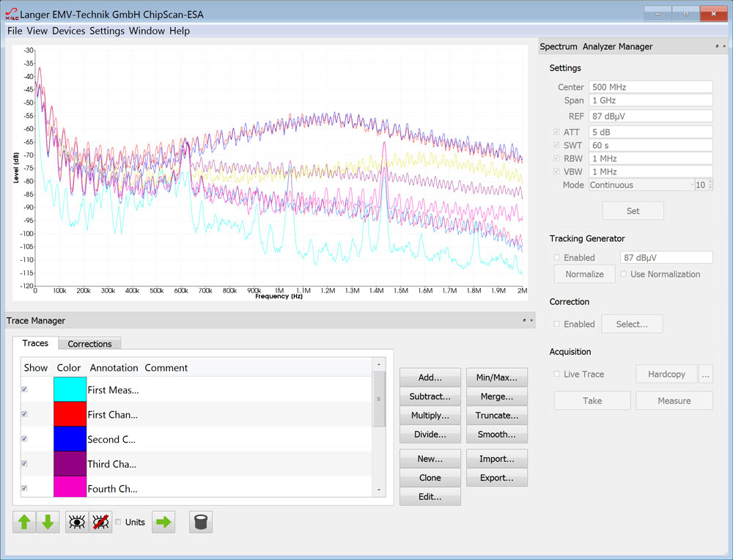This screenshot has height=560, width=733.
Task: Switch to the Corrections tab
Action: click(x=89, y=344)
